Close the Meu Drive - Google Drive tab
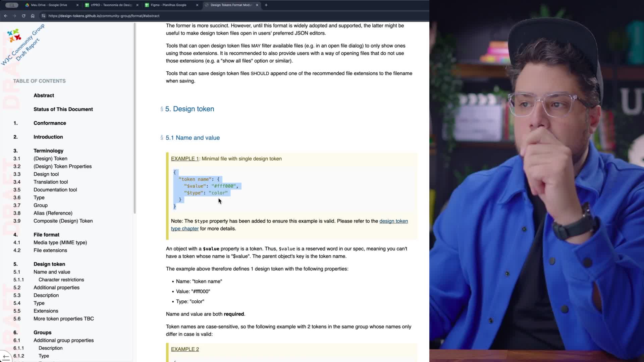The image size is (644, 362). [77, 5]
